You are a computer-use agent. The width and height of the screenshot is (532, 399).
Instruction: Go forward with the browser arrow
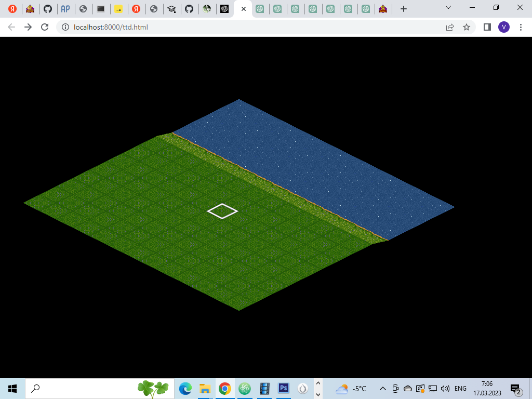[x=28, y=27]
